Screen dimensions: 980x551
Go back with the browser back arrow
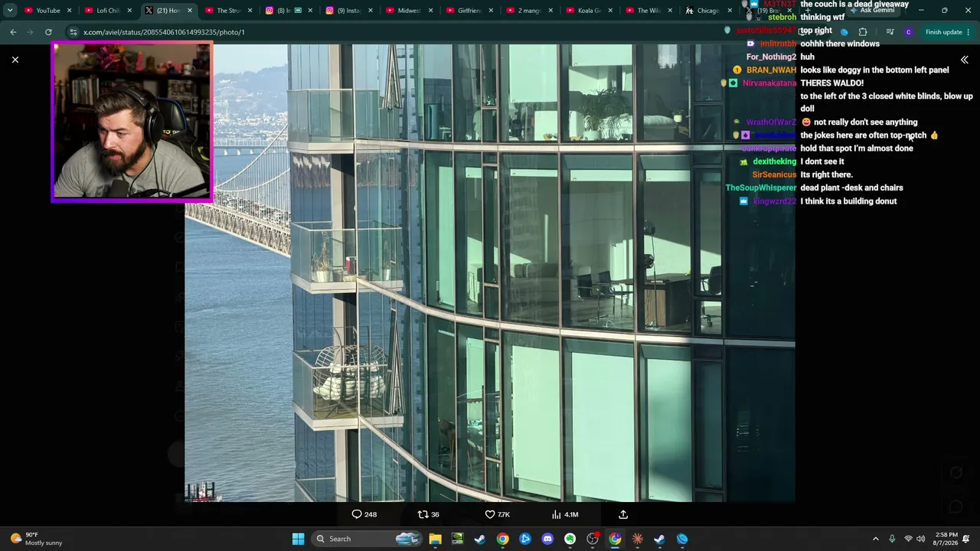[13, 32]
